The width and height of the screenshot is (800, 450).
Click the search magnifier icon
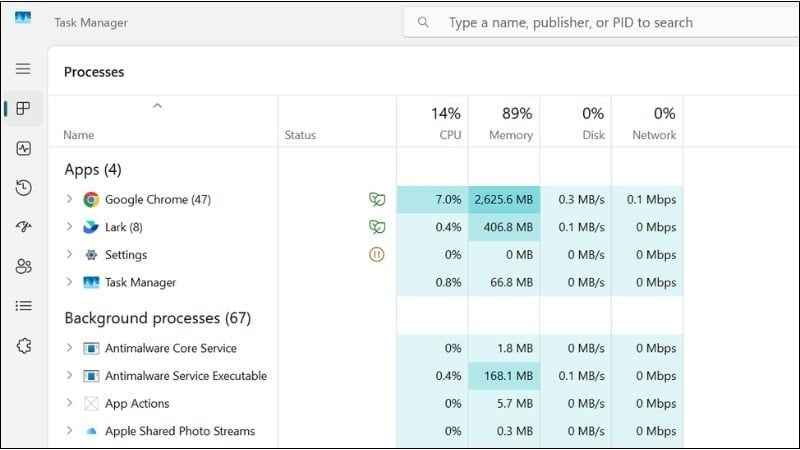point(423,22)
